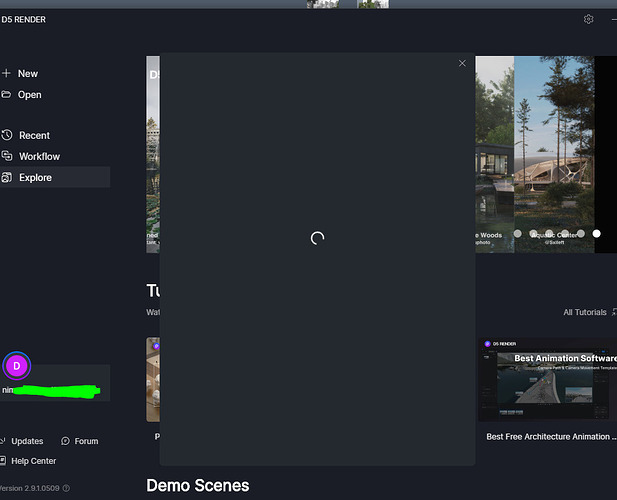The height and width of the screenshot is (500, 617).
Task: Open the Woods cabin gallery image
Action: (495, 154)
